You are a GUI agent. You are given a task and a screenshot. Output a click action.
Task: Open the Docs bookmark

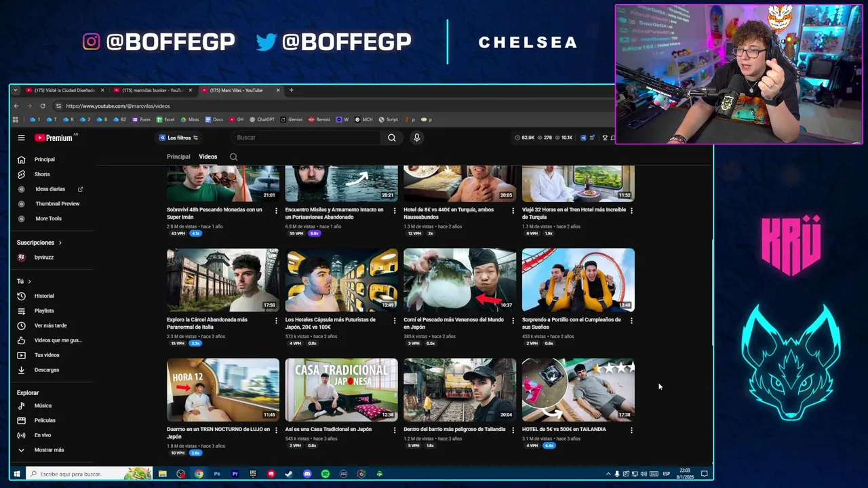click(x=214, y=119)
